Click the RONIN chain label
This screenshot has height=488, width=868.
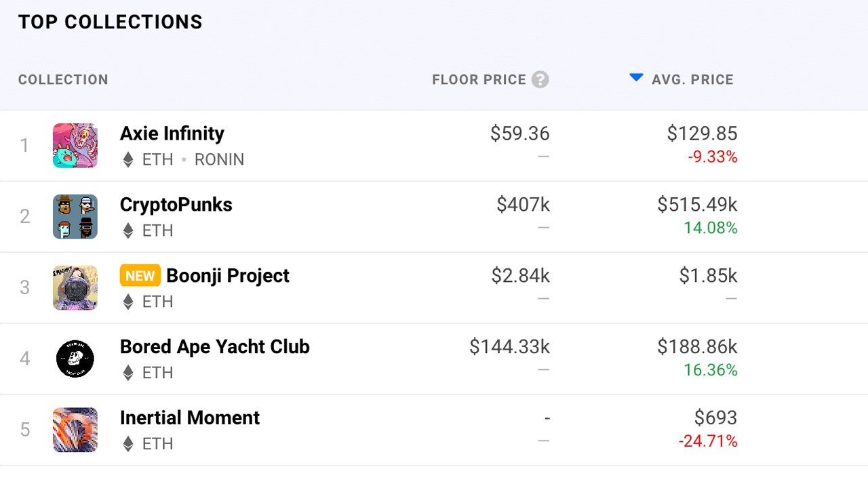[x=219, y=160]
